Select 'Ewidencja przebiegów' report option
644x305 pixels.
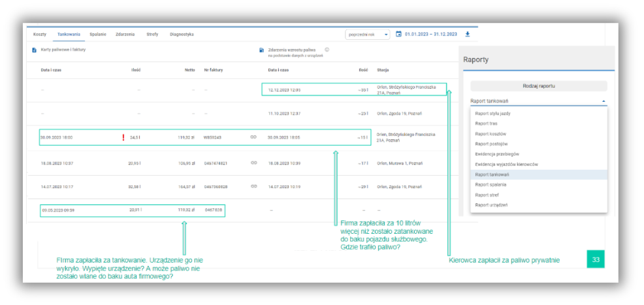pos(498,154)
